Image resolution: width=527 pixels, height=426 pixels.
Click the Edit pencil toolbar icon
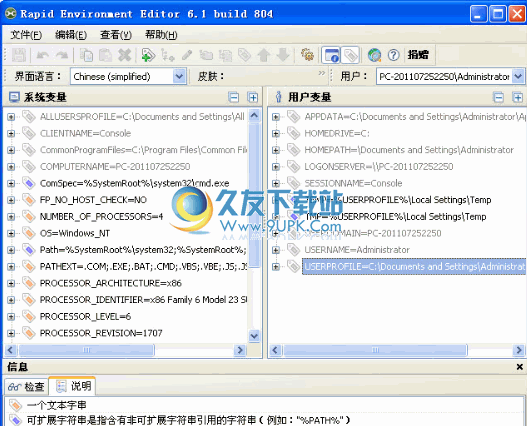click(187, 55)
